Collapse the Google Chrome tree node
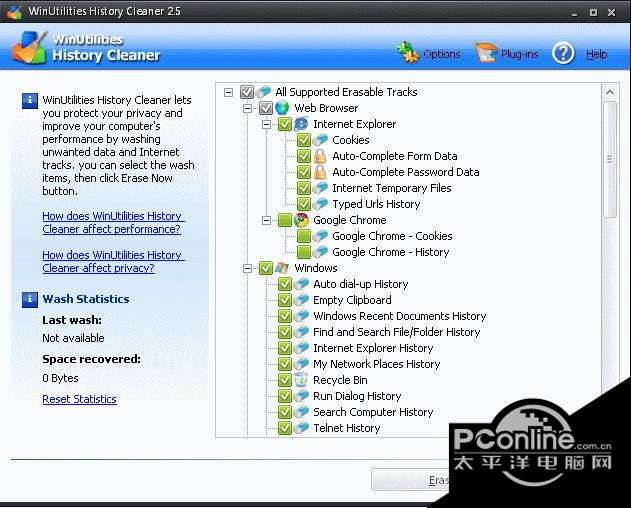This screenshot has height=508, width=631. click(266, 221)
